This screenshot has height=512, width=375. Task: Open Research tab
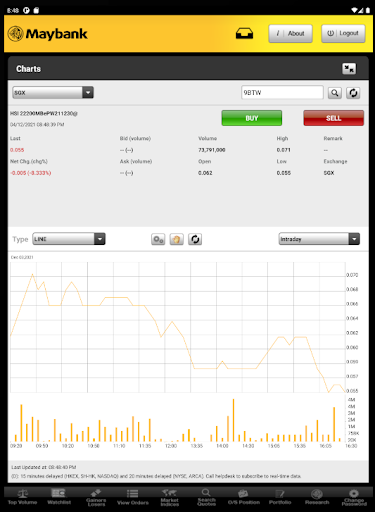click(317, 497)
